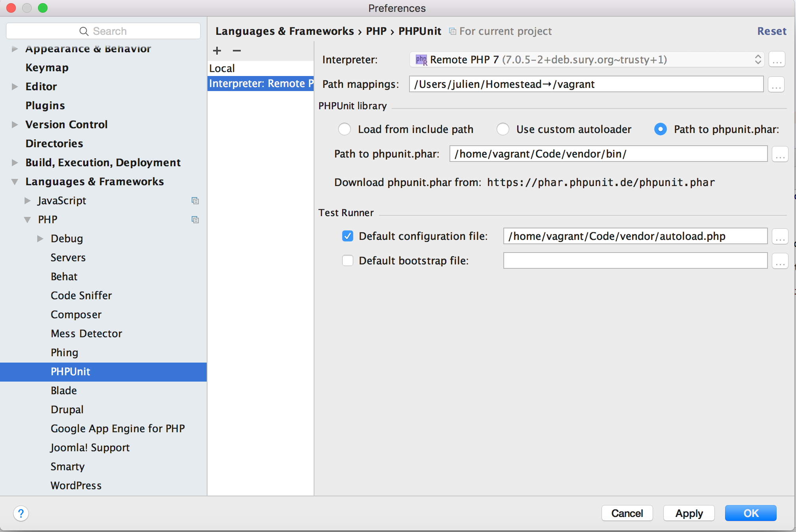Expand the Debug tree node

[x=40, y=239]
